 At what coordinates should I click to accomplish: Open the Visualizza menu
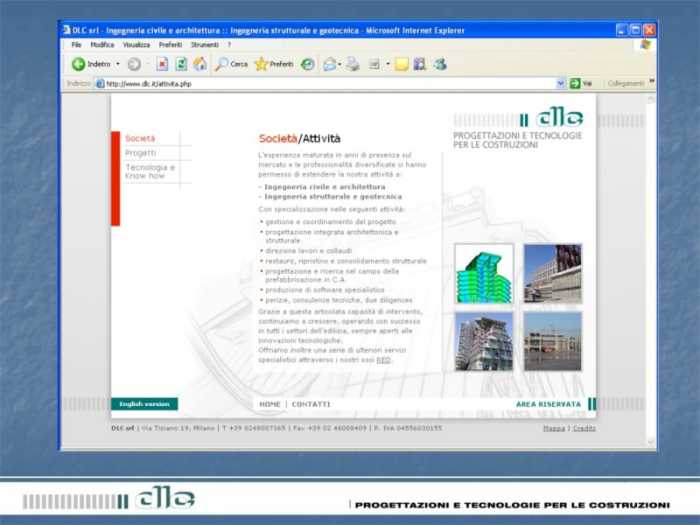pyautogui.click(x=136, y=45)
